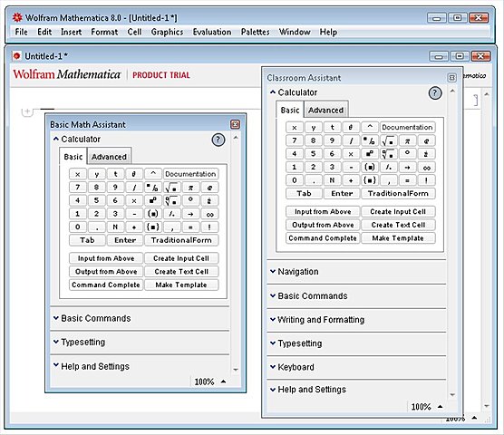Expand Navigation section in Classroom Assistant
Viewport: 504px width, 435px height.
point(273,271)
